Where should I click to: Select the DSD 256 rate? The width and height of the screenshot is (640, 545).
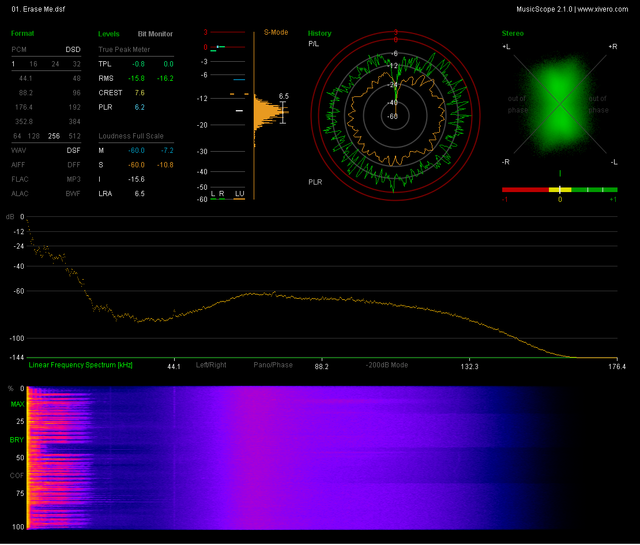click(x=54, y=136)
